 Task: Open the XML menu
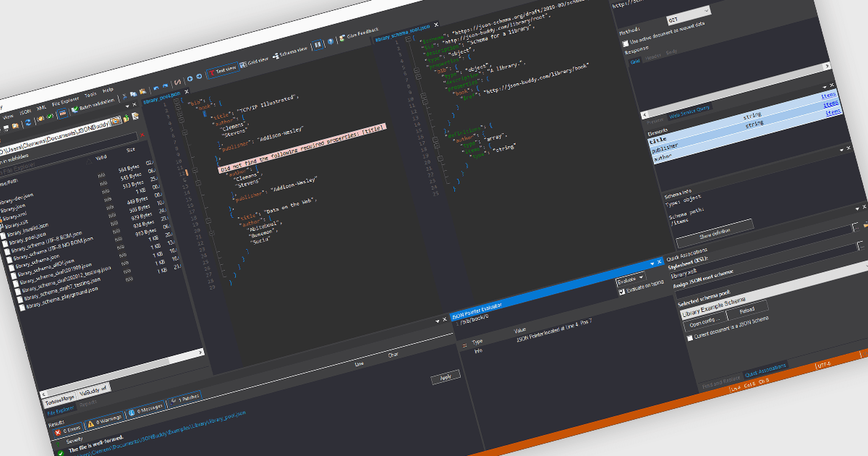(42, 108)
